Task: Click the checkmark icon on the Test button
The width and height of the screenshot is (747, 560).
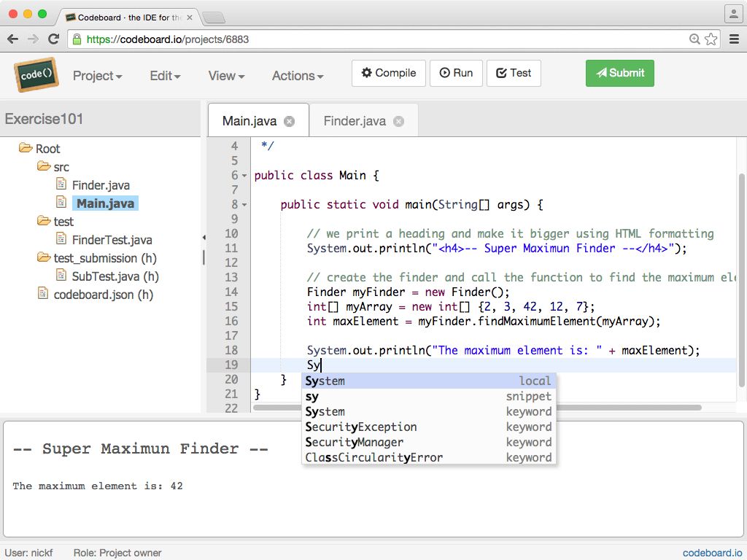Action: 501,73
